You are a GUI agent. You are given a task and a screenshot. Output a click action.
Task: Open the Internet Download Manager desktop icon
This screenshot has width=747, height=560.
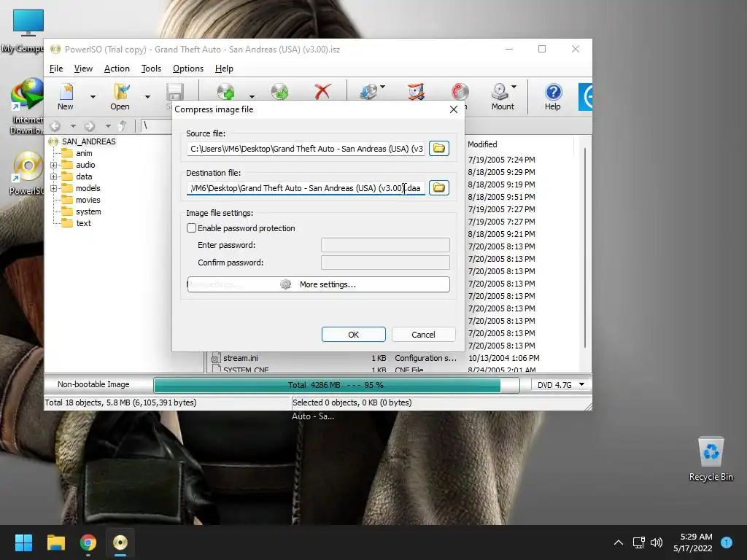point(27,106)
